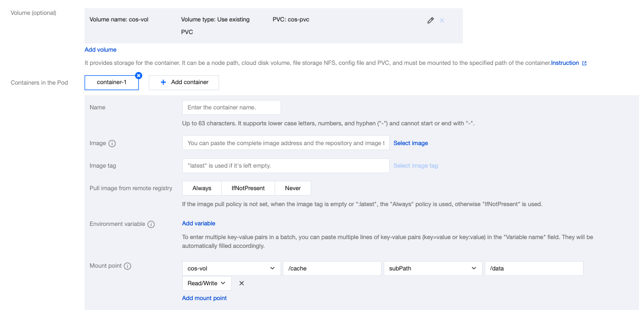Click the Select image link
Viewport: 644px width, 310px height.
pos(411,143)
